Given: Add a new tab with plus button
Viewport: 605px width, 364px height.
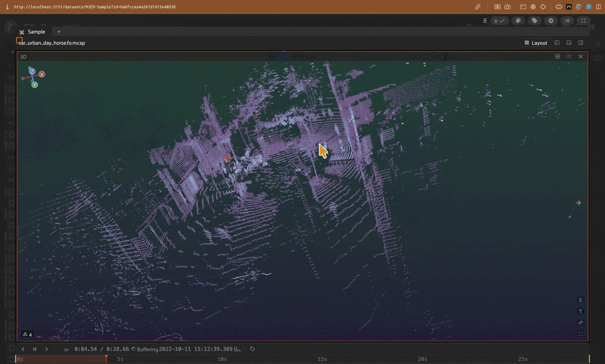Looking at the screenshot, I should [x=59, y=32].
